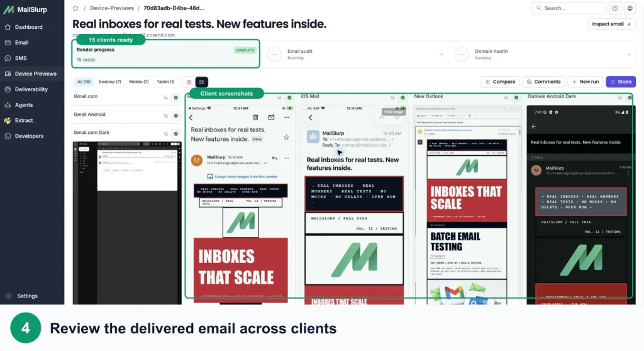Open comments for Gmail Android row
This screenshot has height=351, width=644.
[x=166, y=116]
